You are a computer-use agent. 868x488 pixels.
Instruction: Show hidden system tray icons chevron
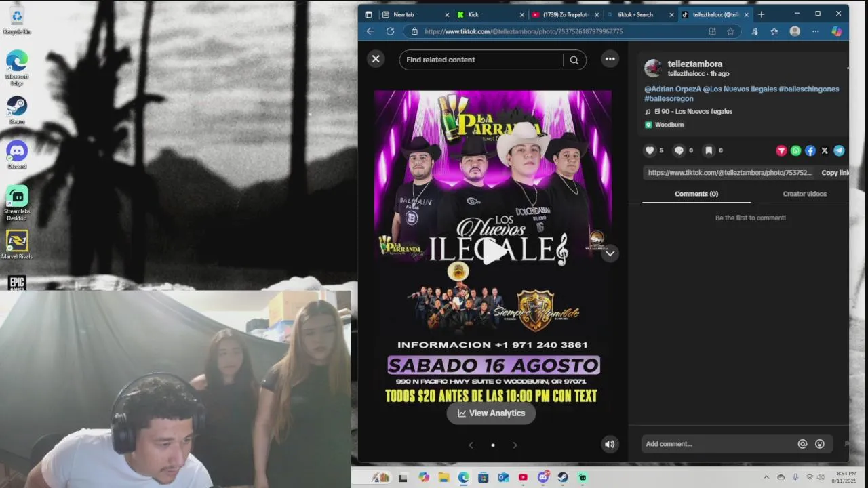pos(766,477)
